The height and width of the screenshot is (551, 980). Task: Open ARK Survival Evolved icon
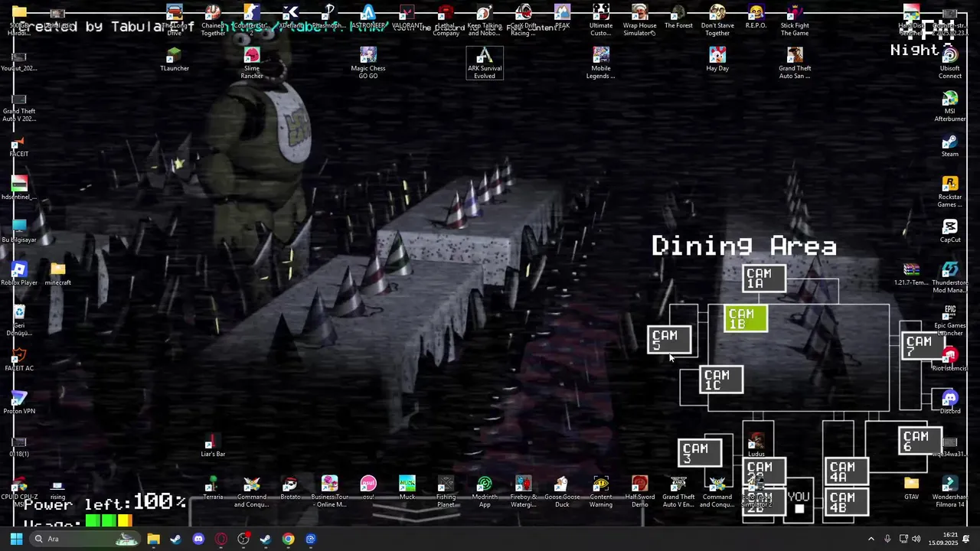[485, 63]
